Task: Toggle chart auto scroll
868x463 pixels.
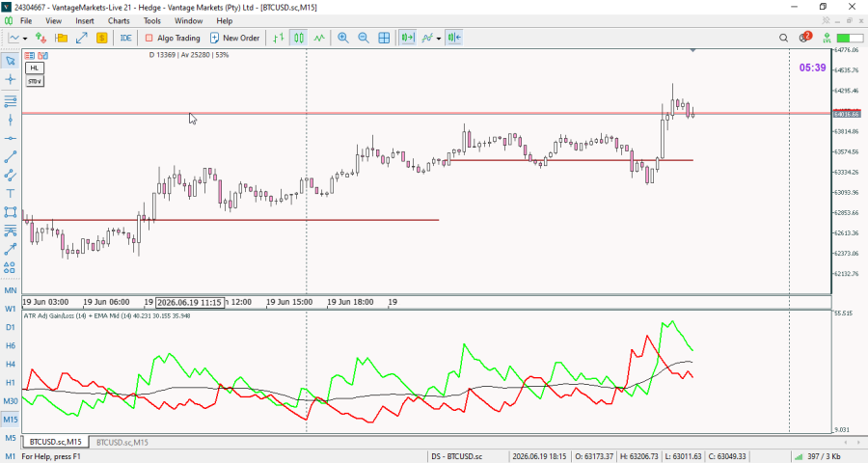Action: (408, 38)
